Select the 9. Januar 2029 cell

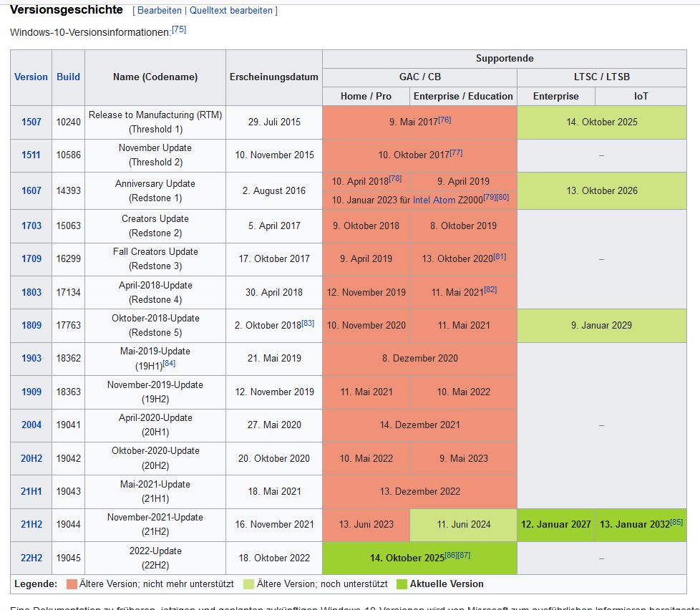click(x=602, y=326)
